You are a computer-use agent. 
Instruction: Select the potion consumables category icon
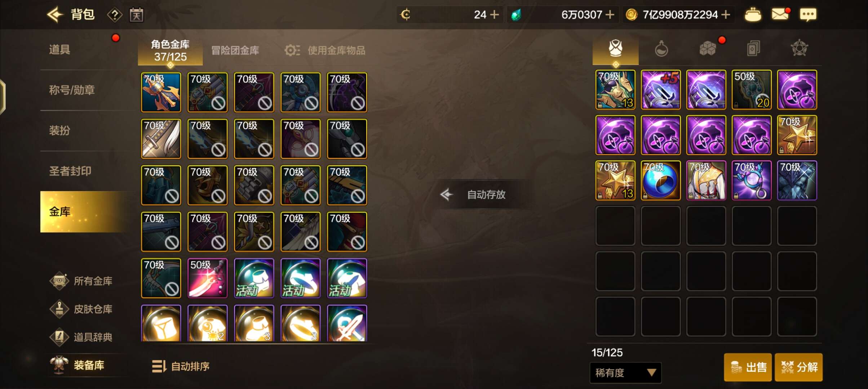click(x=661, y=49)
